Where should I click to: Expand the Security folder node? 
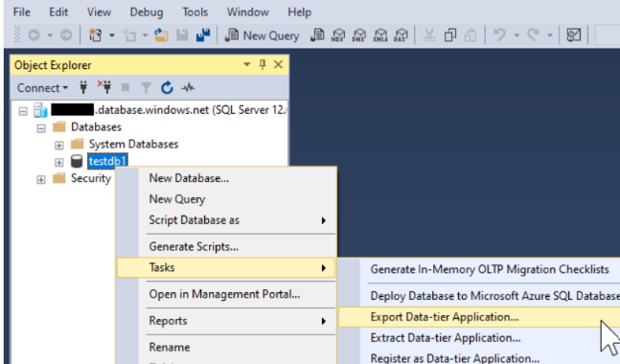[x=41, y=179]
